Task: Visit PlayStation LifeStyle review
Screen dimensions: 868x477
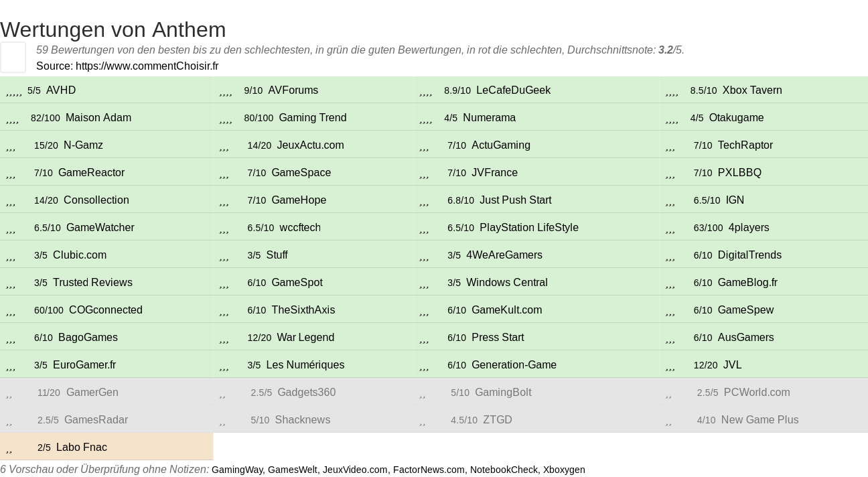Action: pyautogui.click(x=529, y=228)
